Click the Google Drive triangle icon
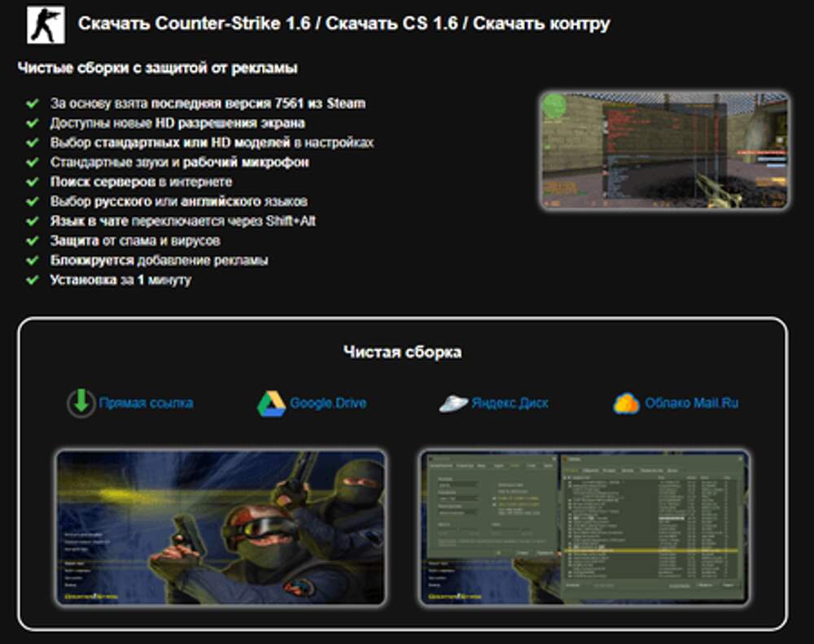Viewport: 814px width, 644px height. click(x=271, y=403)
